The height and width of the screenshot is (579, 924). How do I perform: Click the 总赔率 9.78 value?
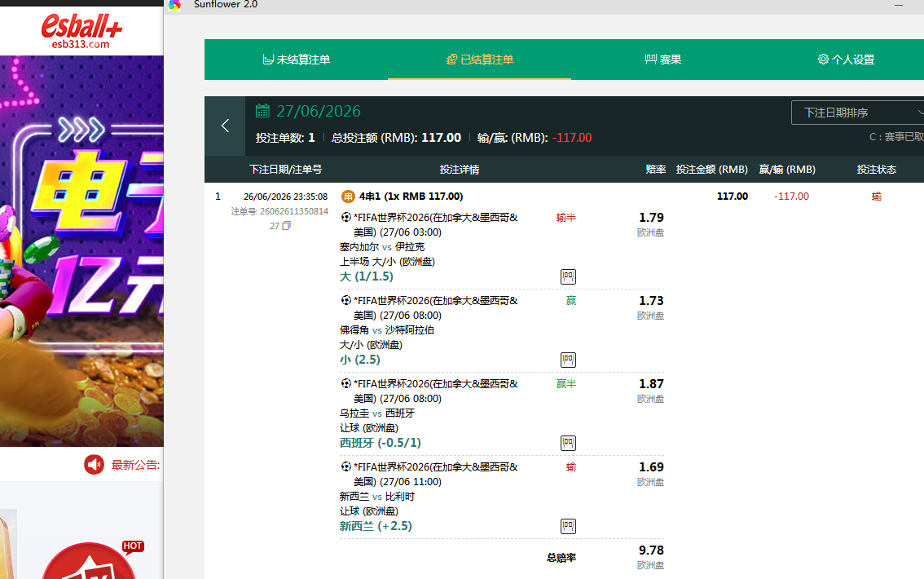pos(651,550)
